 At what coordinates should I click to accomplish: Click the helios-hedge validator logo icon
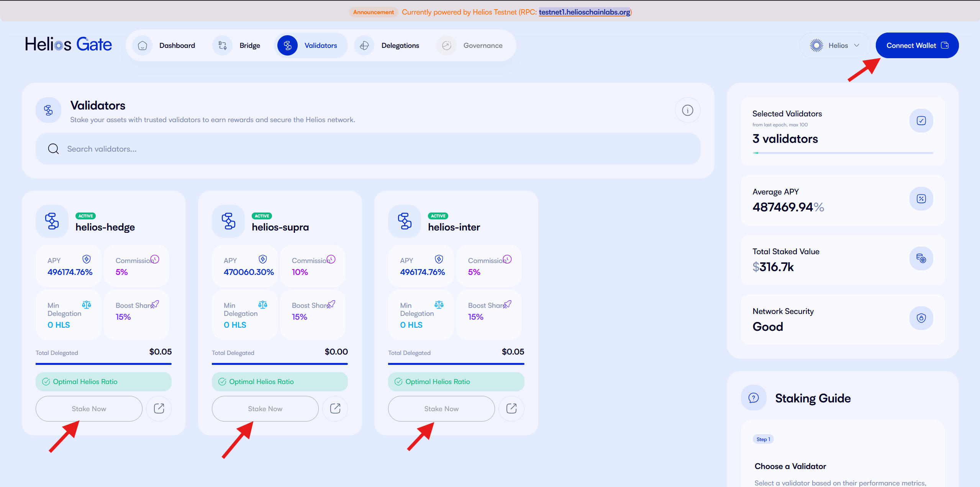52,221
